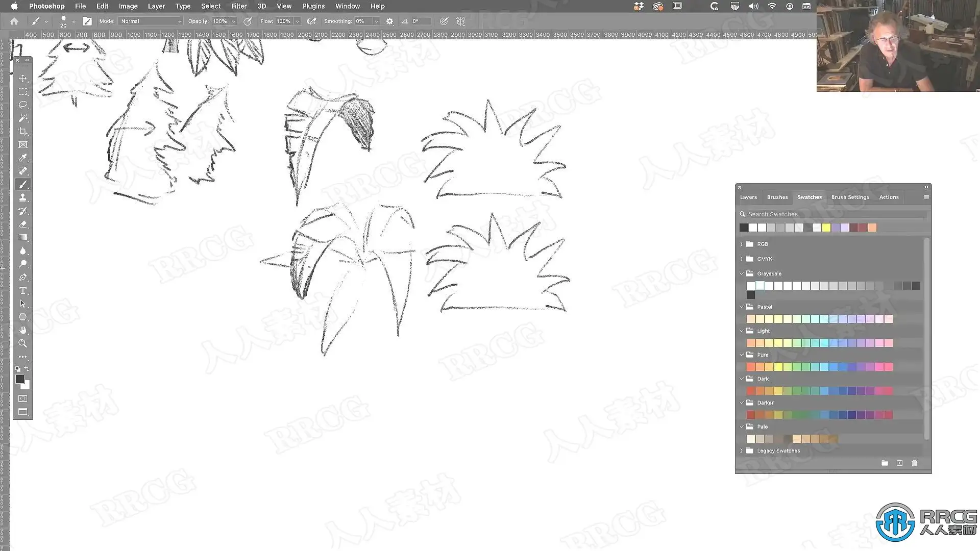Click the foreground color swatch

click(20, 379)
